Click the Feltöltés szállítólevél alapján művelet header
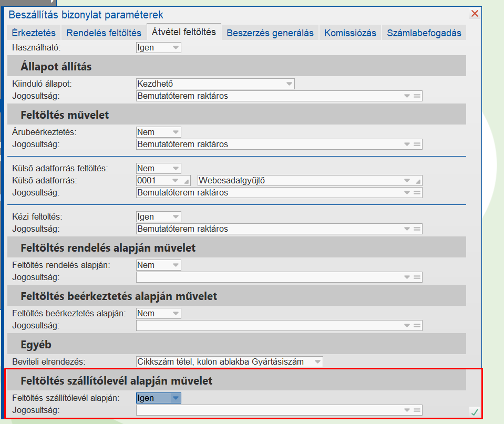This screenshot has width=504, height=424. coord(236,380)
